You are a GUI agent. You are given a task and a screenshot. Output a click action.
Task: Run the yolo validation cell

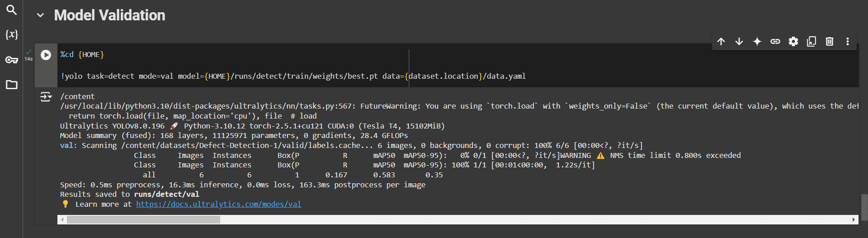pyautogui.click(x=46, y=55)
